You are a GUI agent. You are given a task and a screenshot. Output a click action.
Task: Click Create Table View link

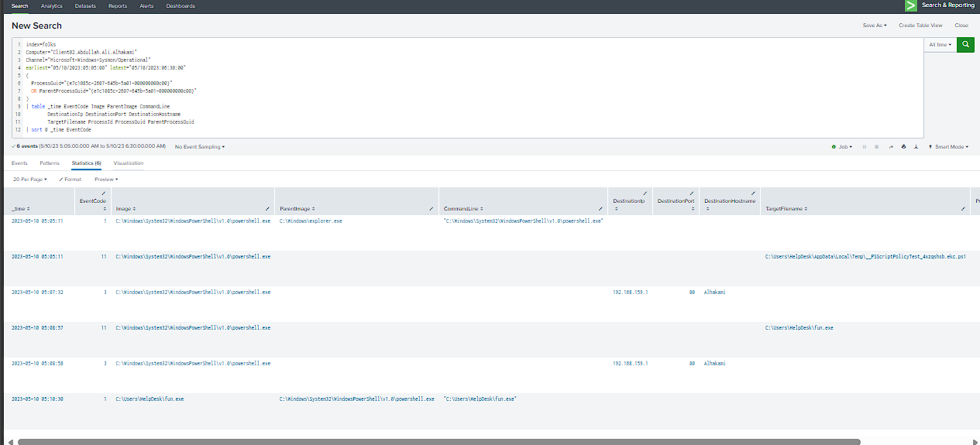pyautogui.click(x=920, y=26)
